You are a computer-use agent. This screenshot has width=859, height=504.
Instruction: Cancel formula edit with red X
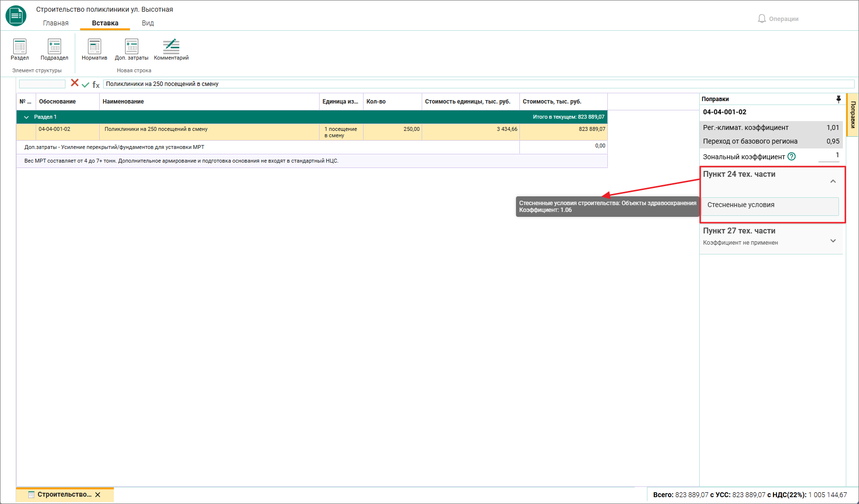[x=75, y=83]
